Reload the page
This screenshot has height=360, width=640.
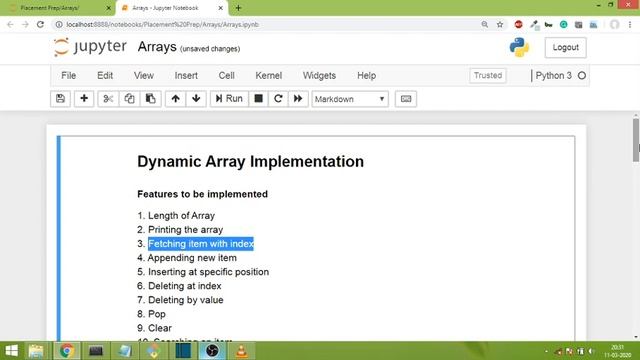click(x=40, y=24)
